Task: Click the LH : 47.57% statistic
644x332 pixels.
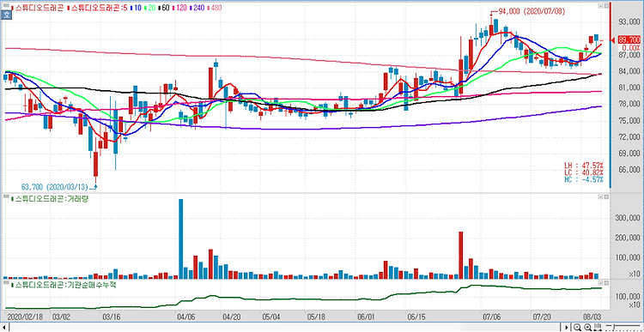Action: [585, 165]
